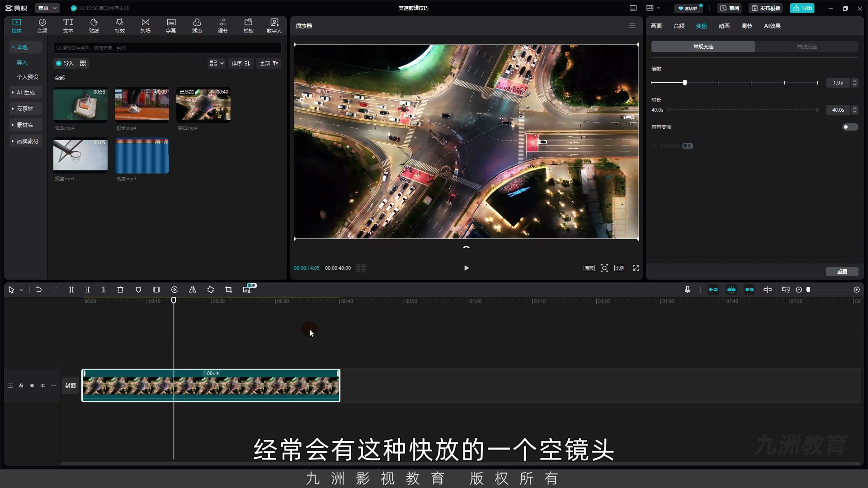Click the 发布模板 button

[766, 8]
